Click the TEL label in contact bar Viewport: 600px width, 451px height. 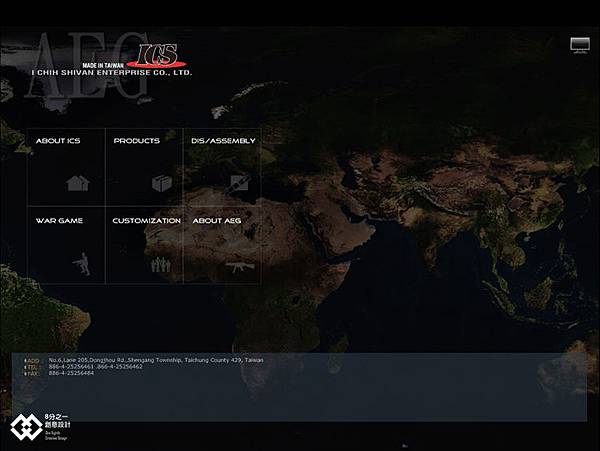(x=32, y=367)
